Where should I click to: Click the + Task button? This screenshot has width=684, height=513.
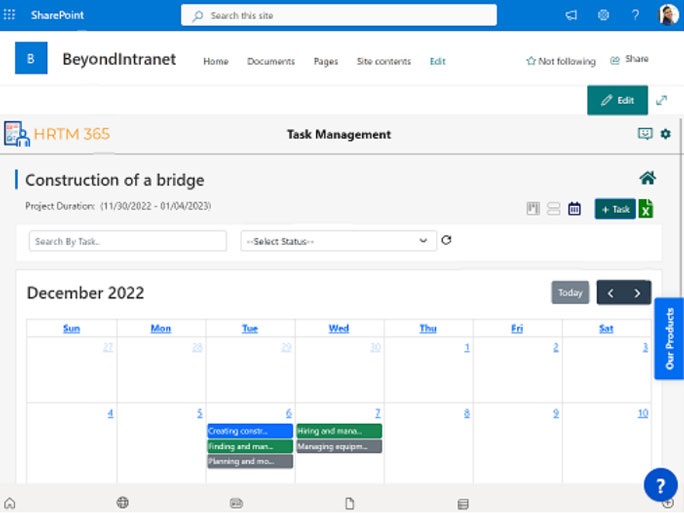615,209
